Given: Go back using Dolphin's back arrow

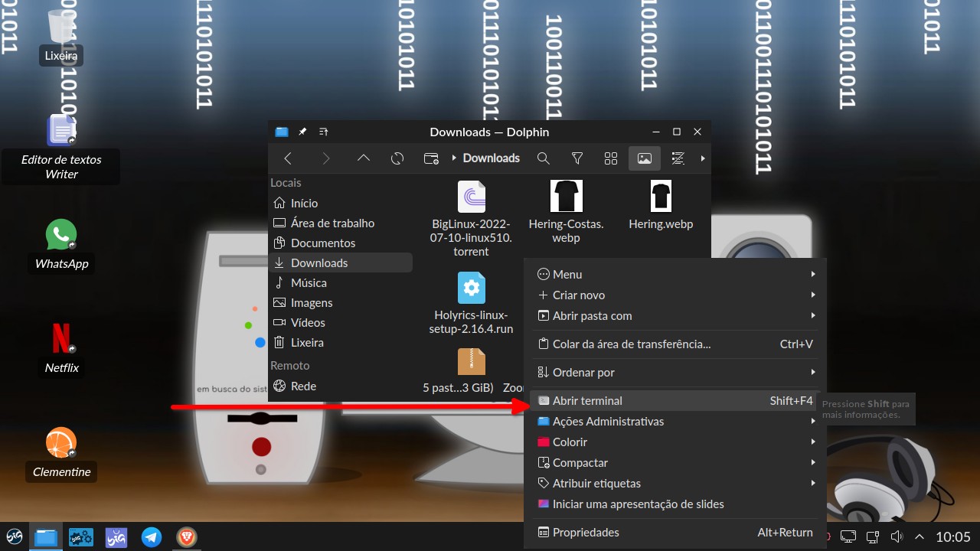Looking at the screenshot, I should tap(288, 158).
